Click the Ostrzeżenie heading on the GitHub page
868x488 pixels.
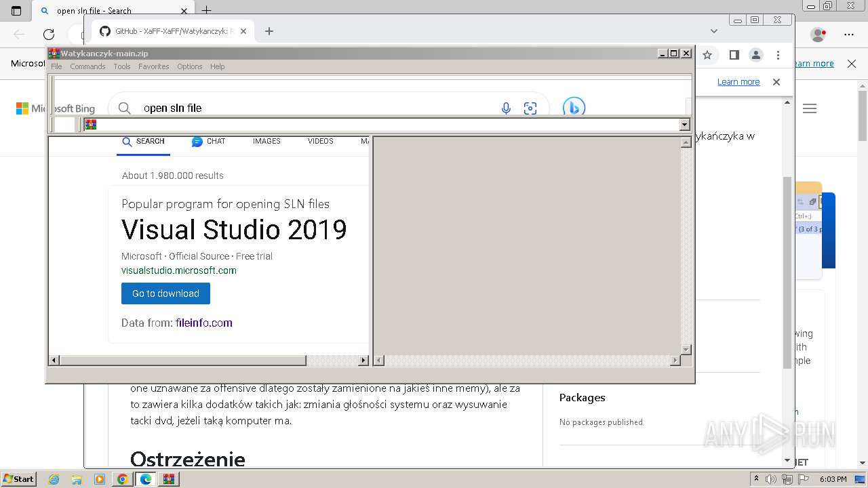point(187,460)
